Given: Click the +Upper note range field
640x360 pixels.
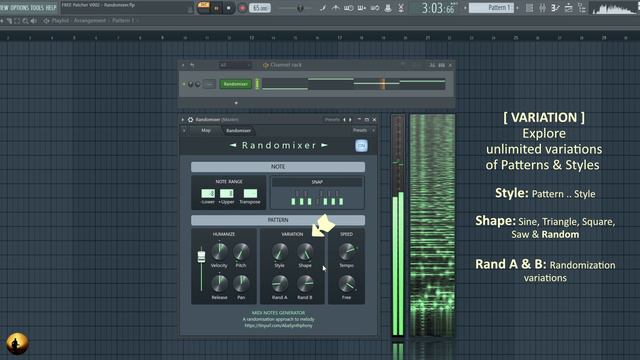Looking at the screenshot, I should coord(227,193).
